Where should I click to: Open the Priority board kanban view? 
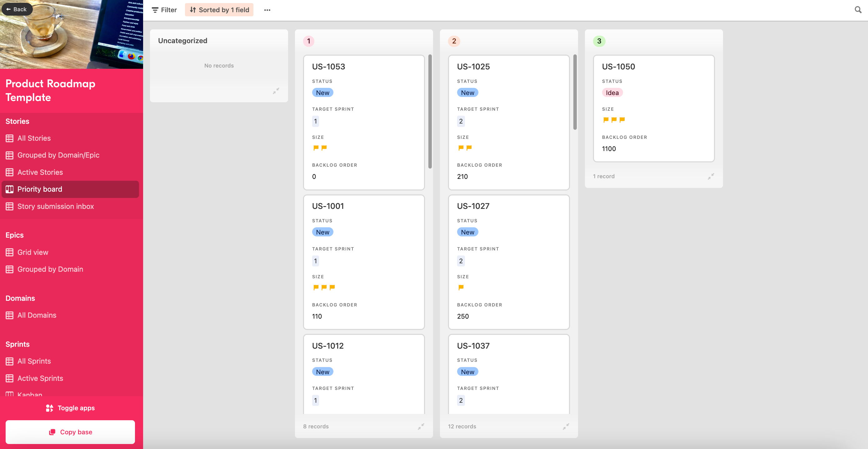pyautogui.click(x=39, y=189)
